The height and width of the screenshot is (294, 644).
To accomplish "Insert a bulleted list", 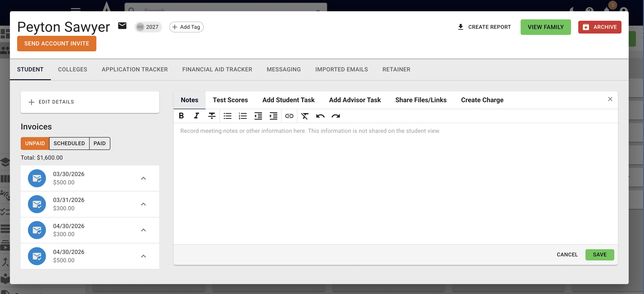I will 227,116.
